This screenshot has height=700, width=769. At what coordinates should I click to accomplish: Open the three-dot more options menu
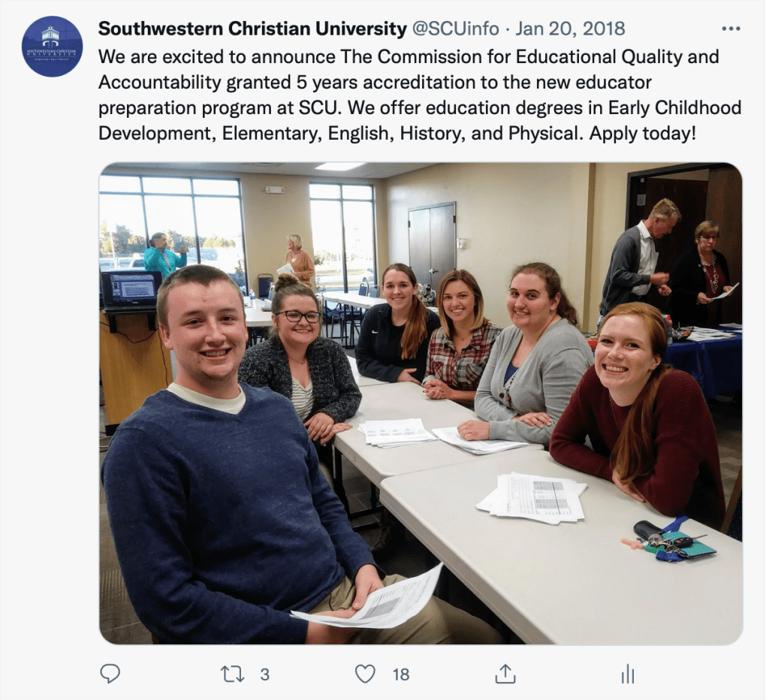coord(731,29)
